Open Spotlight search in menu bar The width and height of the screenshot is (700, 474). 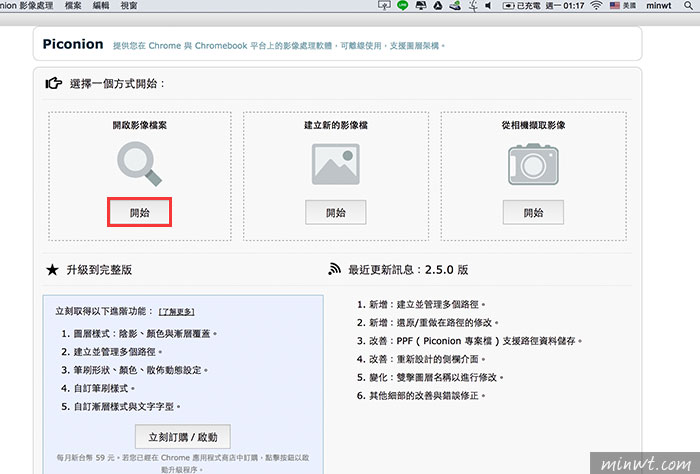click(688, 6)
